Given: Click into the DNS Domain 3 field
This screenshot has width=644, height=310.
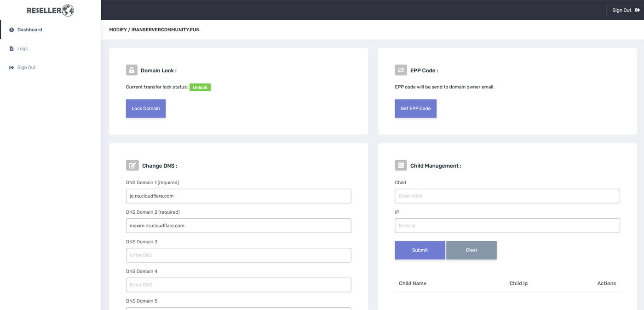Looking at the screenshot, I should pyautogui.click(x=238, y=255).
